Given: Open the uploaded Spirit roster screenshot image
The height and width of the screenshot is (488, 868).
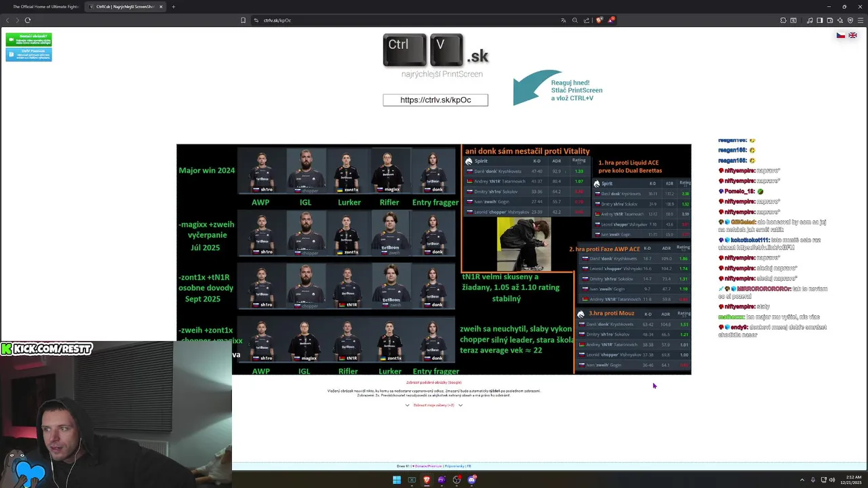Looking at the screenshot, I should [x=434, y=259].
